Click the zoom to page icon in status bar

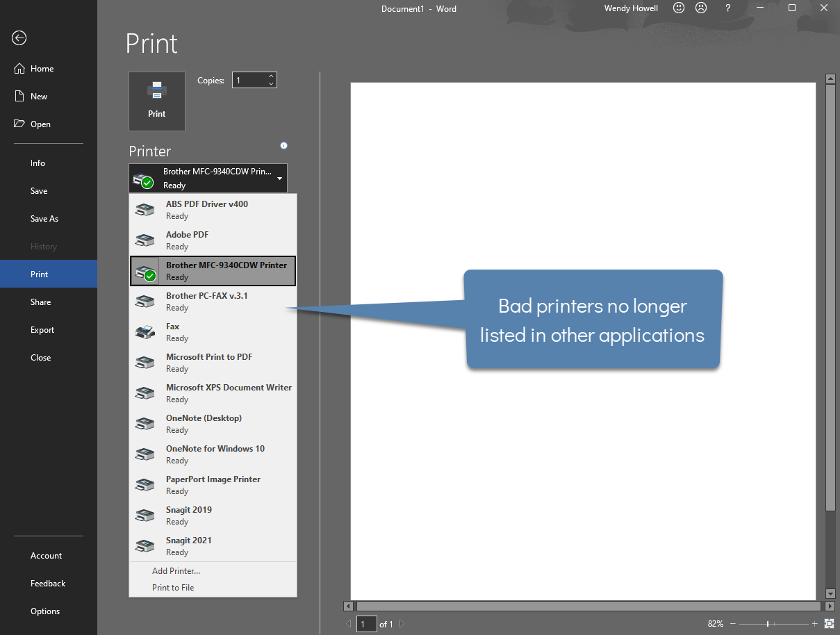click(x=830, y=624)
